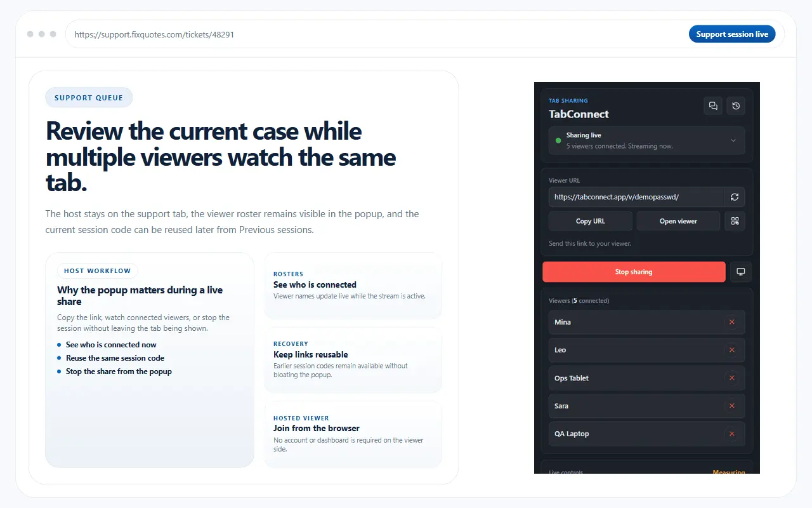Remove viewer Leo with the X icon

[x=732, y=350]
